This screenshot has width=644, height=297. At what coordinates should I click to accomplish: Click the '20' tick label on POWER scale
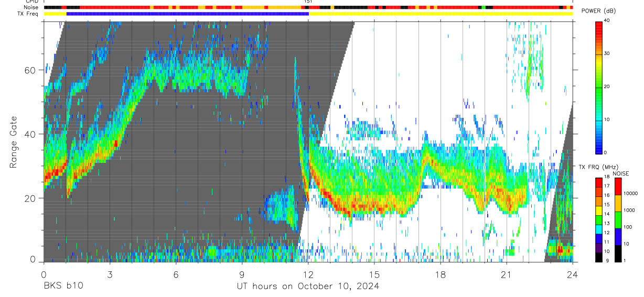pyautogui.click(x=607, y=86)
